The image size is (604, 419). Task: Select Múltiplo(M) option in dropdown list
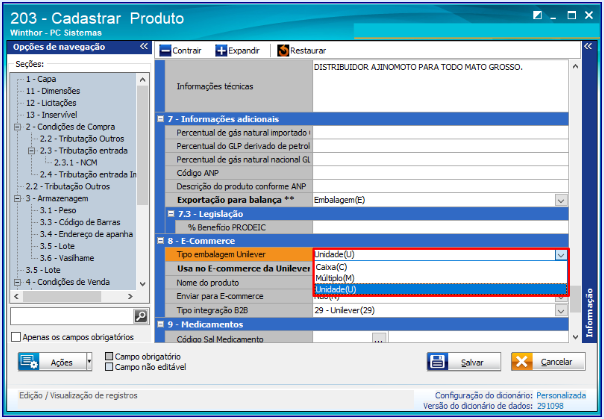tap(441, 278)
